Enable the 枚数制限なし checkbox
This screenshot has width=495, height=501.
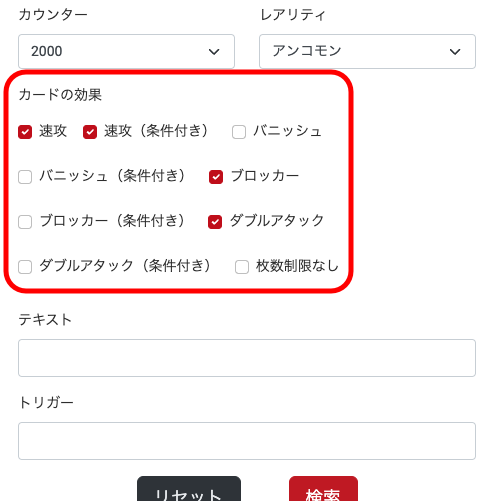[x=242, y=267]
